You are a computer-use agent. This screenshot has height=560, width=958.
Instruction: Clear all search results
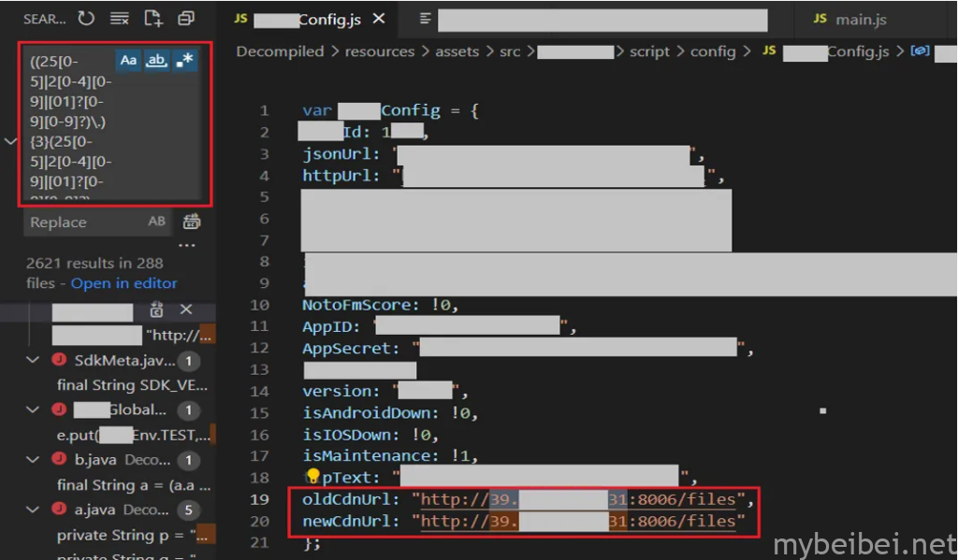(x=119, y=18)
